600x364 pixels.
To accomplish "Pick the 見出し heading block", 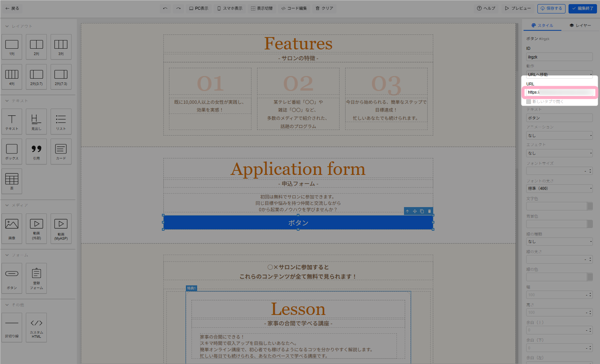I will pos(36,122).
